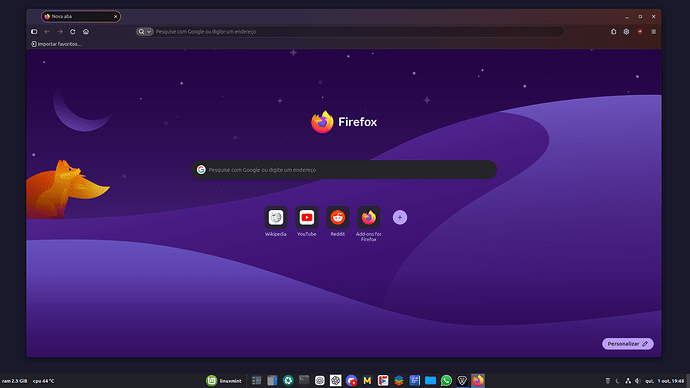
Task: Click the cpu temperature indicator
Action: (x=44, y=381)
